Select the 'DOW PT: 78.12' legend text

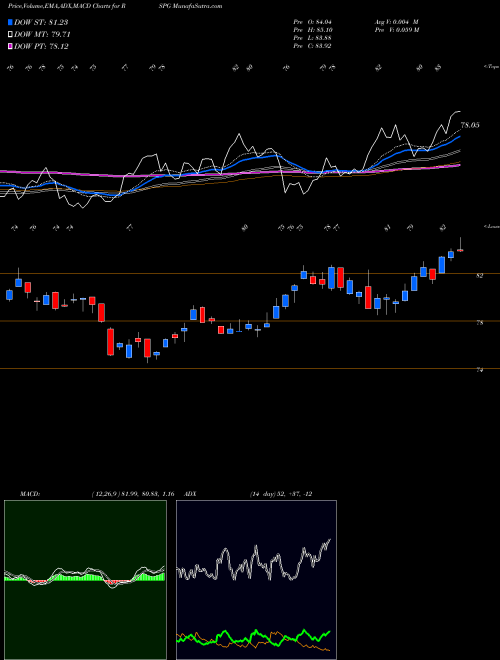pyautogui.click(x=41, y=47)
